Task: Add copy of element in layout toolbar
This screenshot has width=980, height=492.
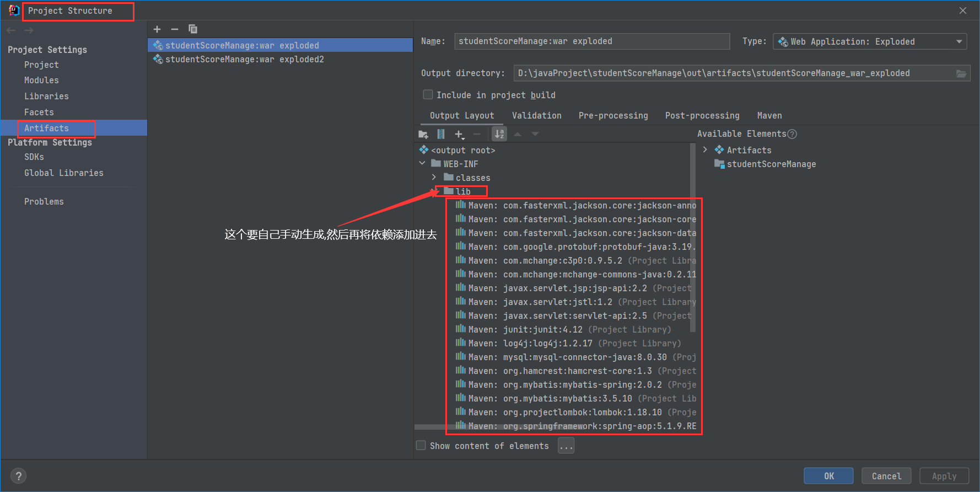Action: pos(459,134)
